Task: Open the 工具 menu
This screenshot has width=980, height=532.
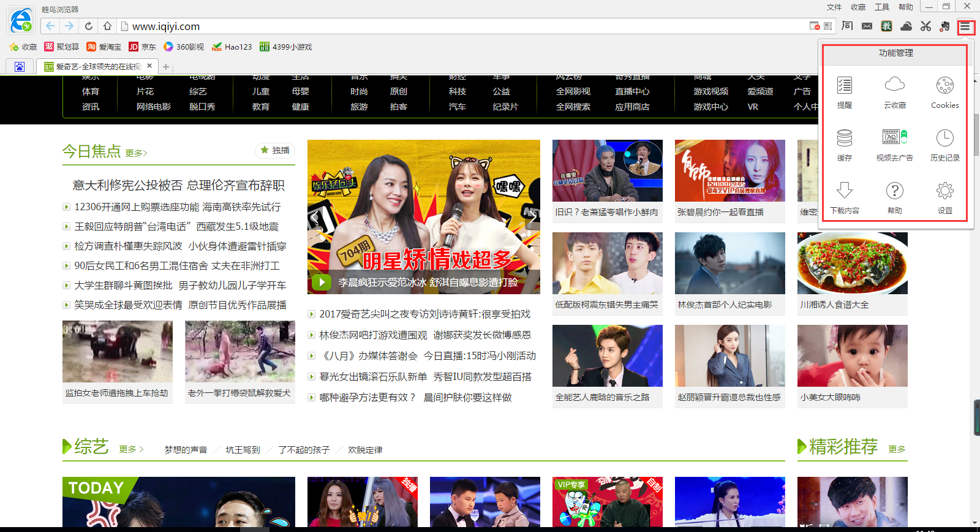Action: pos(881,7)
